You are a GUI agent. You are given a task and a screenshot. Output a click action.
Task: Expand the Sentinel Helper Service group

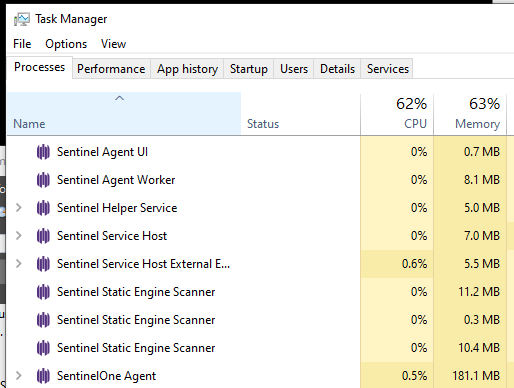click(x=19, y=208)
